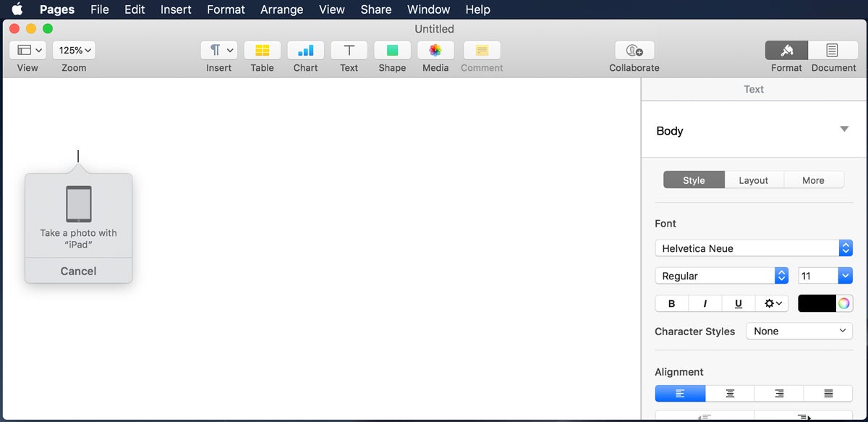Align text to the right
The width and height of the screenshot is (868, 422).
(x=779, y=393)
